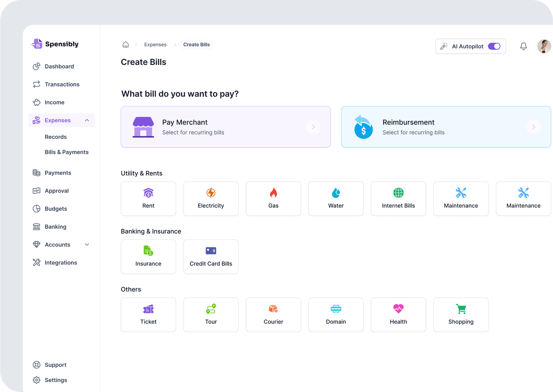The height and width of the screenshot is (392, 553).
Task: Pick the Health bill tile
Action: click(x=398, y=315)
